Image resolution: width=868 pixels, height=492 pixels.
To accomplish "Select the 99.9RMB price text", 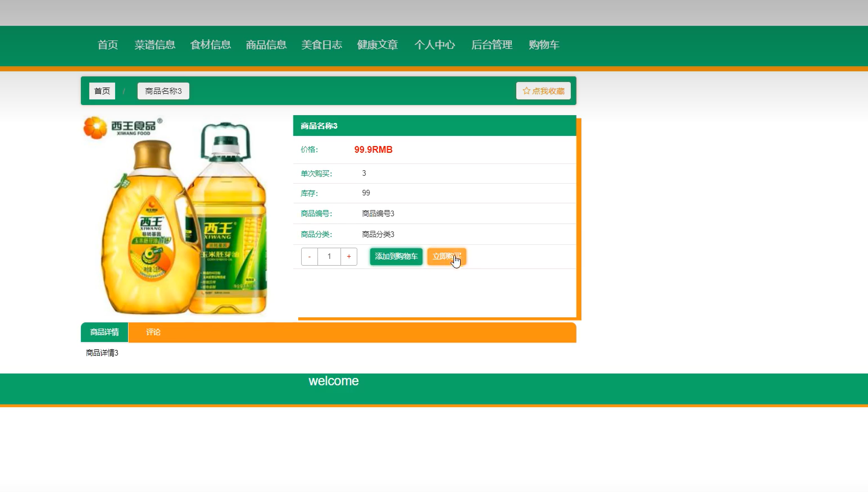I will click(x=374, y=149).
